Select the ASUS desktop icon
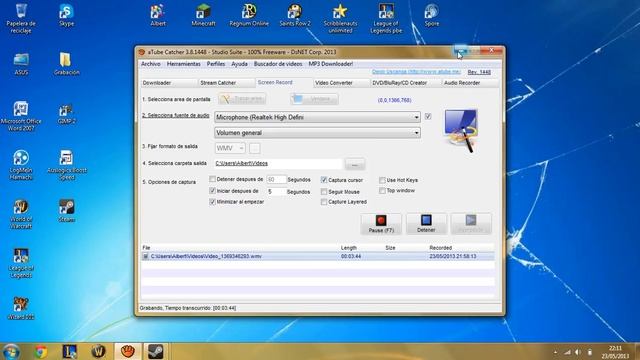 click(x=21, y=64)
